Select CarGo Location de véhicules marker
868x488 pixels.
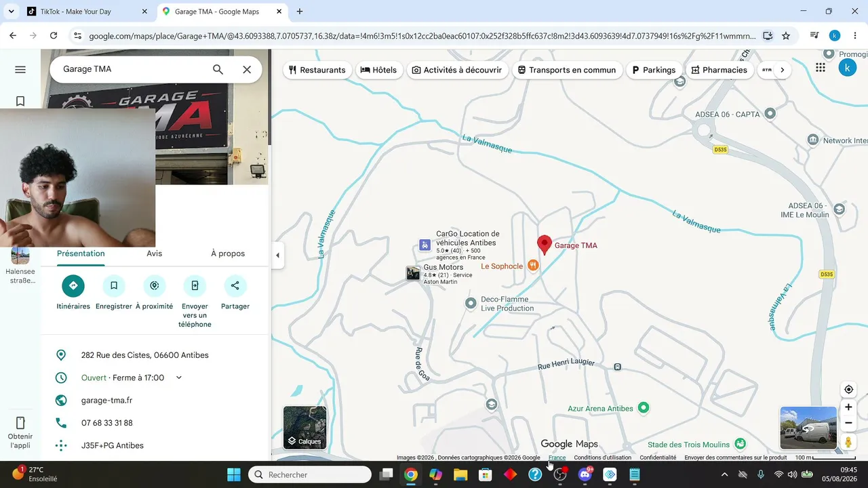pyautogui.click(x=425, y=245)
